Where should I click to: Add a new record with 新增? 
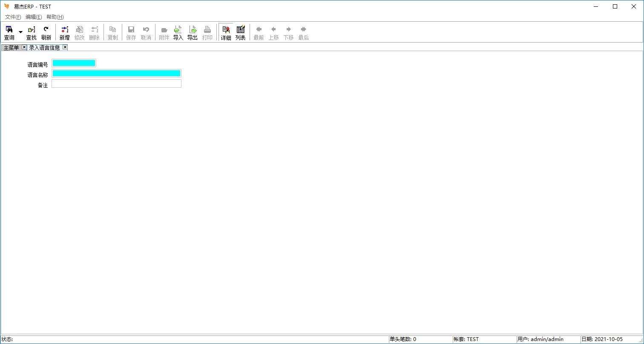64,33
